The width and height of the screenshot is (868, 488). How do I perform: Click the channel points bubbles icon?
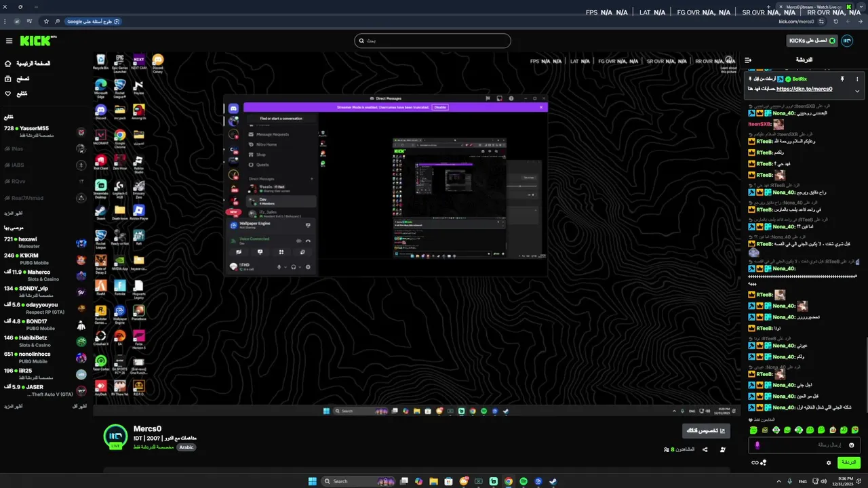764,463
